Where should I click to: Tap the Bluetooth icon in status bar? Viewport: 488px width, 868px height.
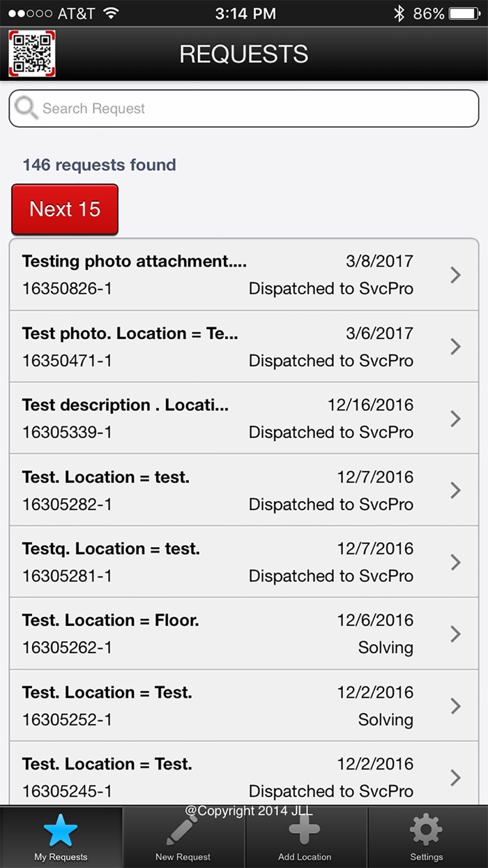pos(399,13)
